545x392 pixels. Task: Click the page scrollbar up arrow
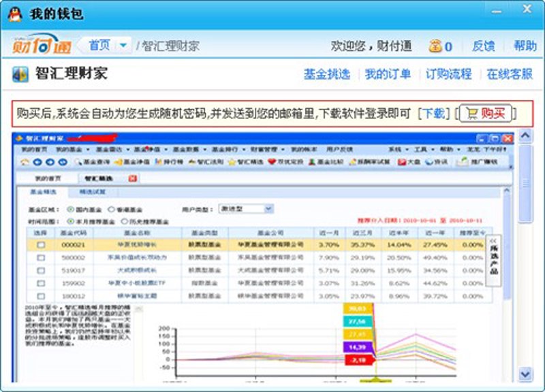click(x=525, y=135)
